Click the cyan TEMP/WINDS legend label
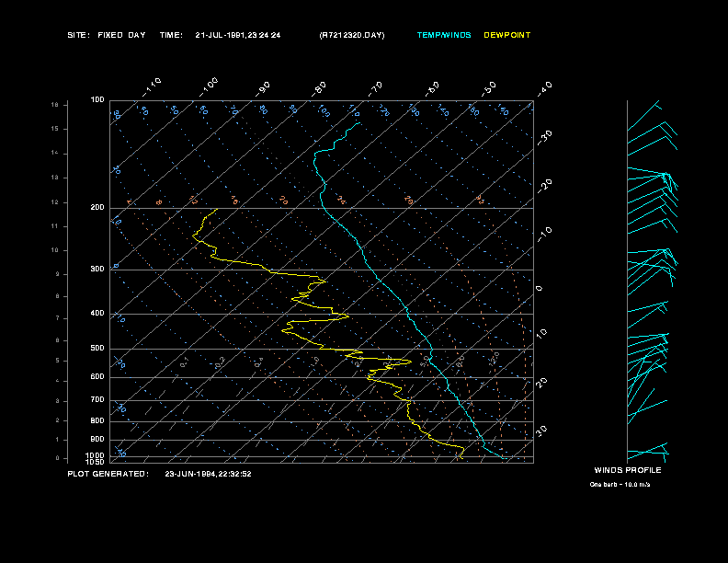 (444, 35)
